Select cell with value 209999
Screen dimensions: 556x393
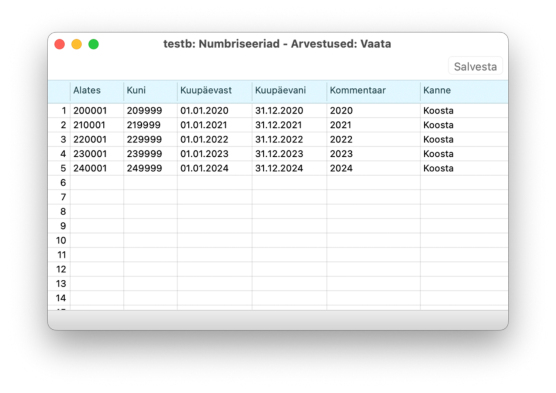pos(150,111)
